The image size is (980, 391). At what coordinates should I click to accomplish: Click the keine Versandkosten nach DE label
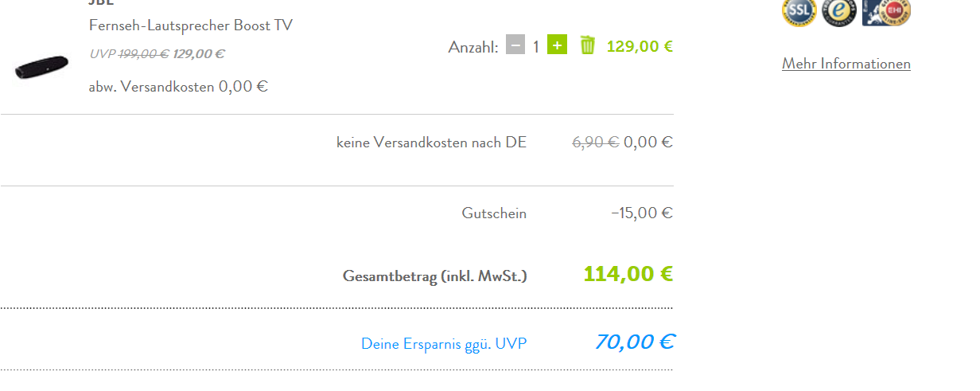click(x=431, y=143)
